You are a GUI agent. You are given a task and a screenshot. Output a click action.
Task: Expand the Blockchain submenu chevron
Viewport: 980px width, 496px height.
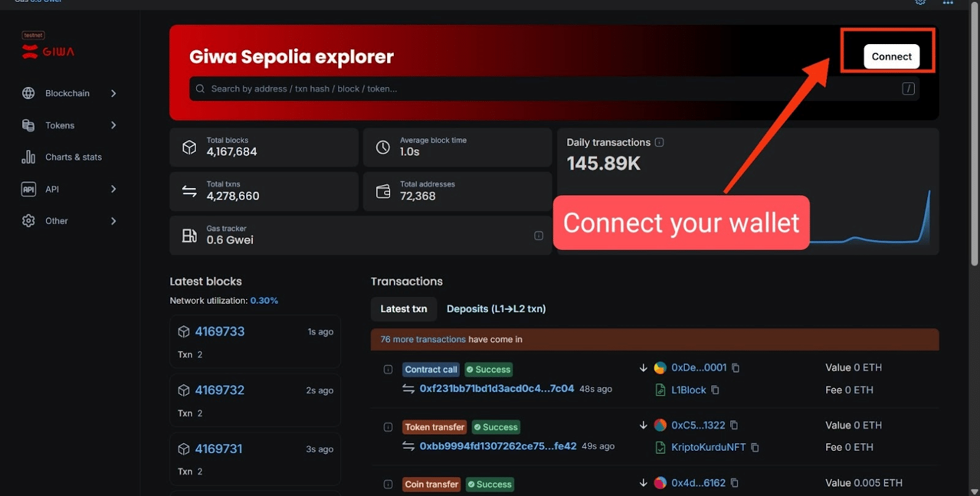pyautogui.click(x=113, y=93)
